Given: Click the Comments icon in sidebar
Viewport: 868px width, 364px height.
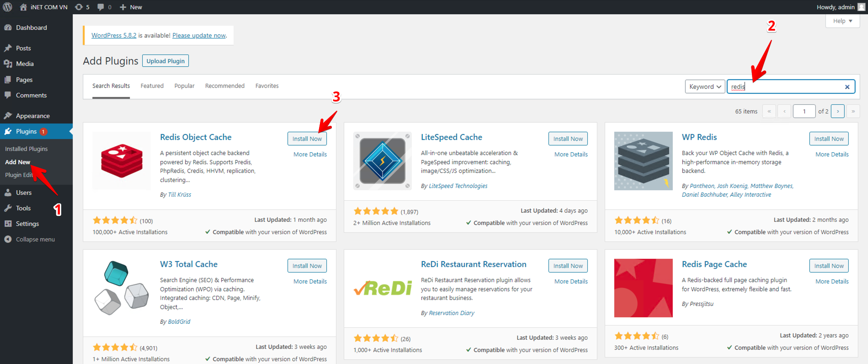Looking at the screenshot, I should [8, 95].
